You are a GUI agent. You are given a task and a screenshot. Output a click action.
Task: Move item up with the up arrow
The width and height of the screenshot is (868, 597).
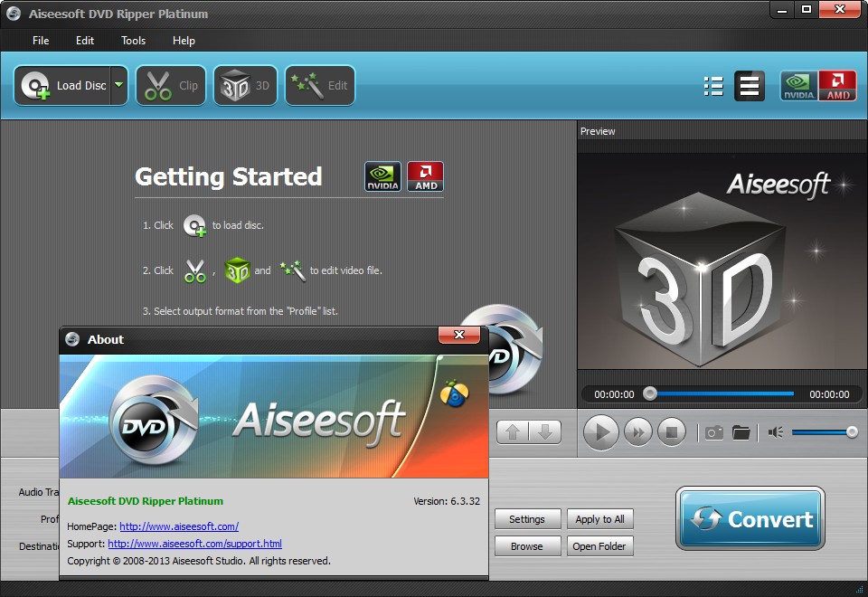click(513, 432)
